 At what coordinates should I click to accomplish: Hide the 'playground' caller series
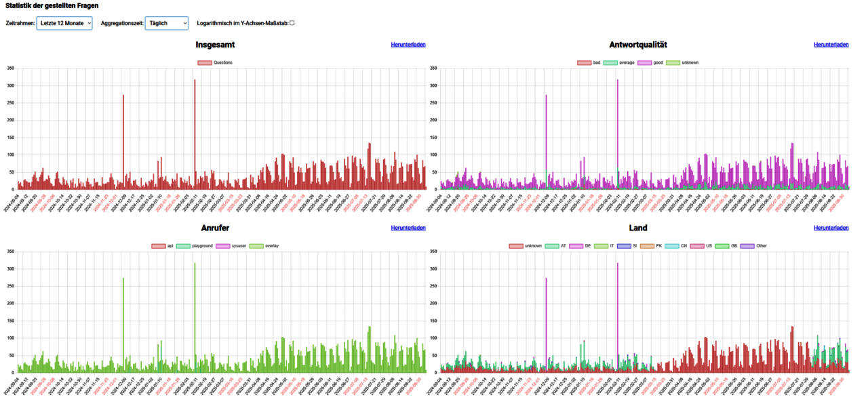[x=184, y=246]
